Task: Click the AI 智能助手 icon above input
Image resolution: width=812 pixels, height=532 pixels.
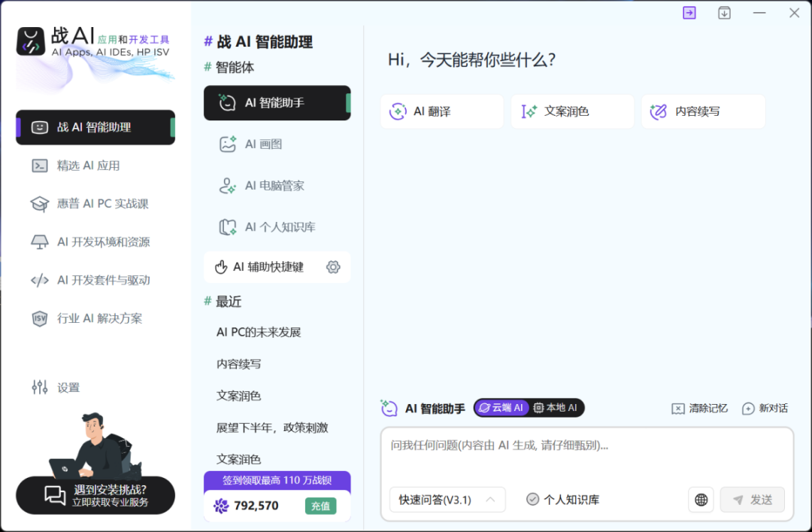Action: point(389,408)
